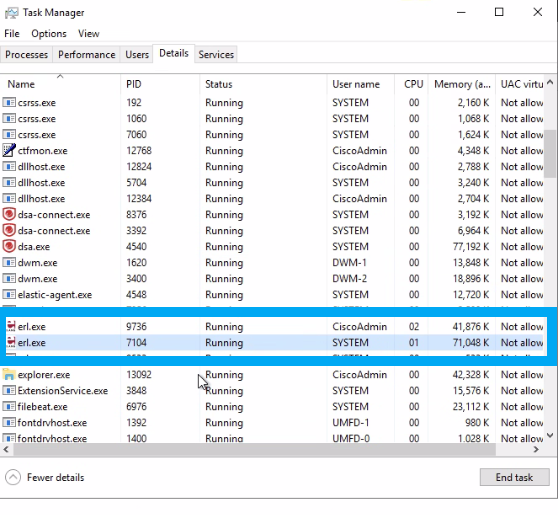Sort by the CPU column header
558x515 pixels.
[x=411, y=84]
